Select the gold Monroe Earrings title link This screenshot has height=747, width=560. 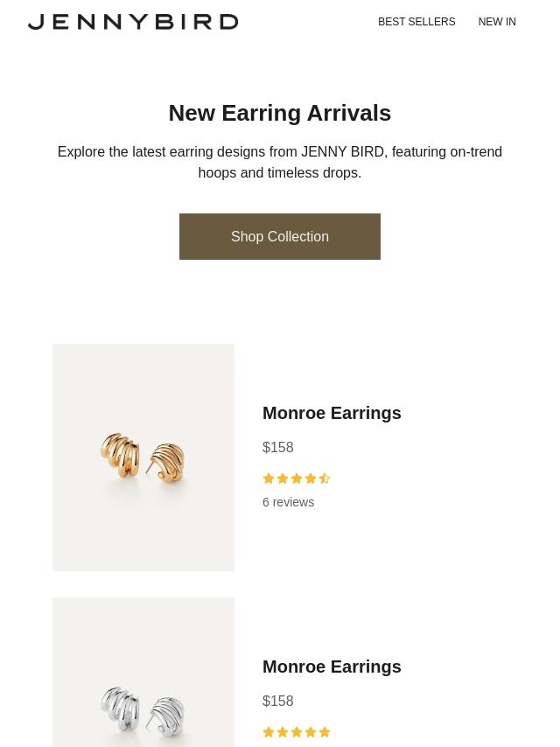point(332,413)
